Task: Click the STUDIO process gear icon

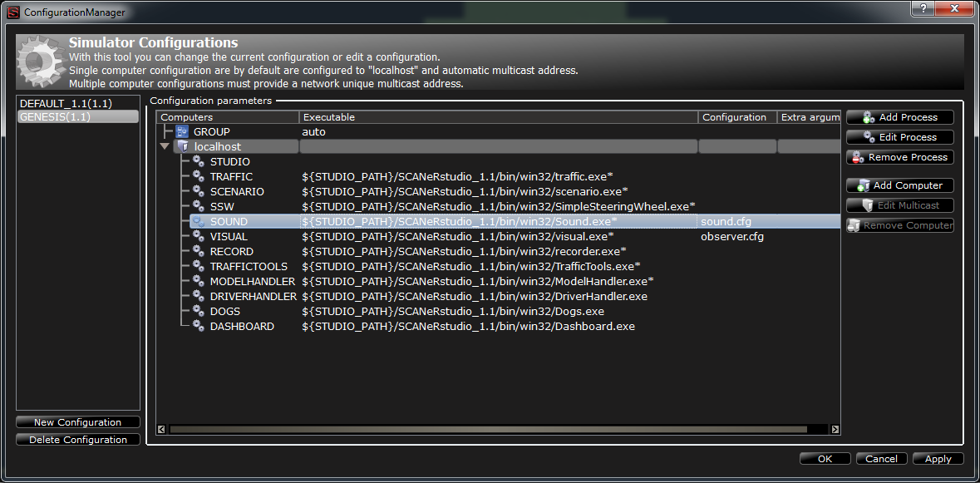Action: 198,161
